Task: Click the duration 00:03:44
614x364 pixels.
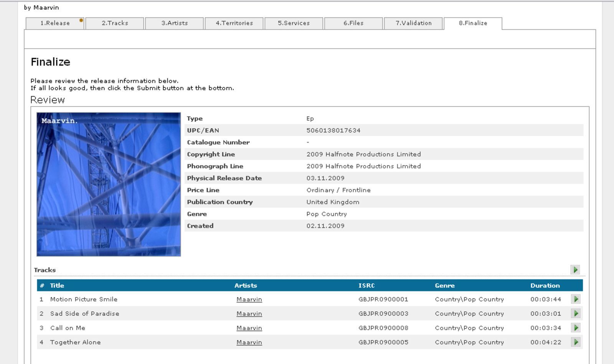Action: [546, 299]
